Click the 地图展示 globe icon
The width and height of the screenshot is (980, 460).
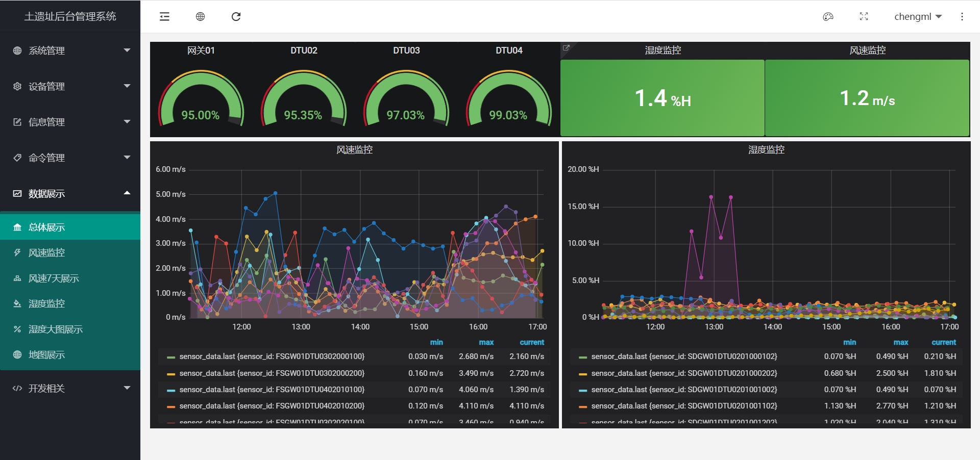click(x=17, y=355)
